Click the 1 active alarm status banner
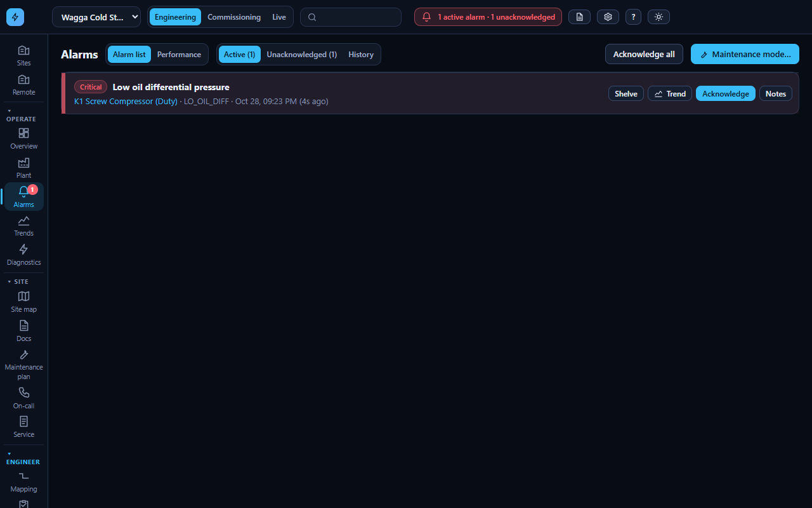 (x=488, y=17)
